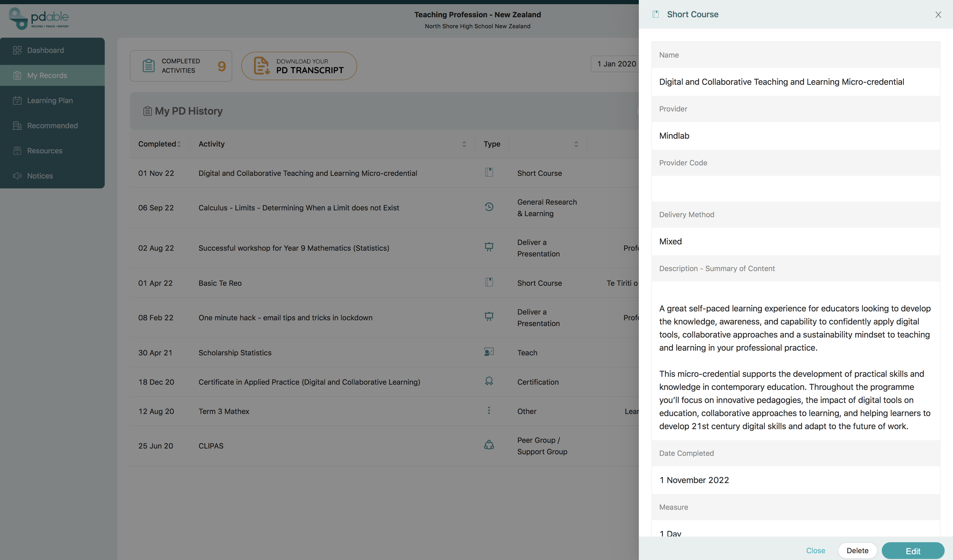Viewport: 953px width, 560px height.
Task: Open the Learning Plan section
Action: 52,100
